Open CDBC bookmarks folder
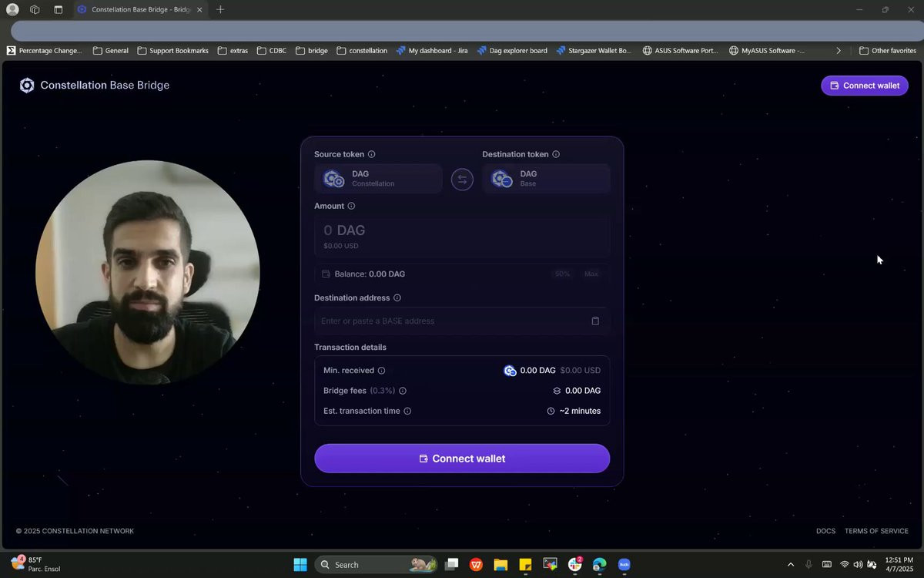Screen dimensions: 924x578 point(272,50)
